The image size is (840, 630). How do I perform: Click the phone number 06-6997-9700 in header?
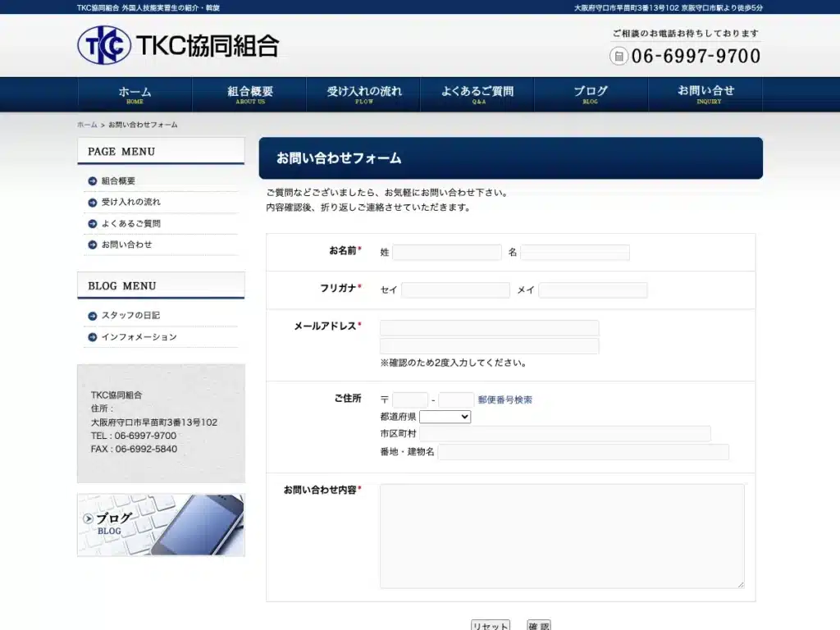(696, 56)
